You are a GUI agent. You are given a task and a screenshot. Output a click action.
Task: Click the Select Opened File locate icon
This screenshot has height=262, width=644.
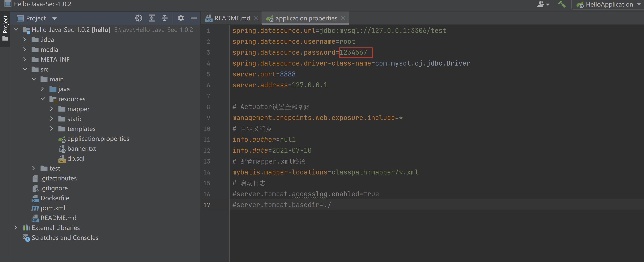139,18
